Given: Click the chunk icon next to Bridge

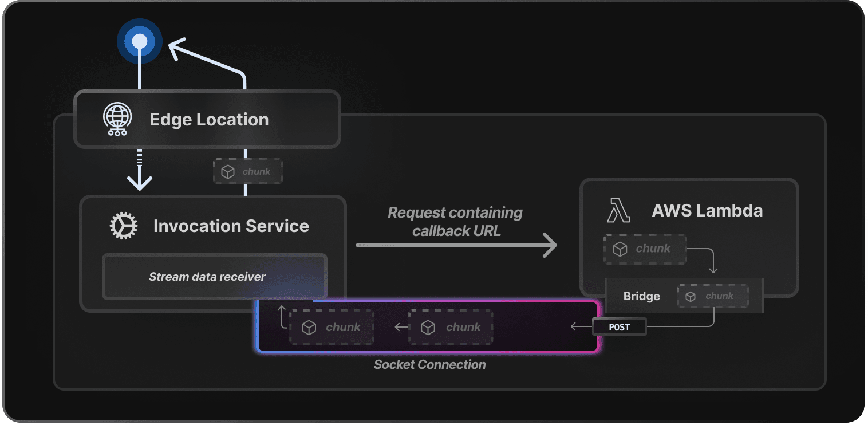Looking at the screenshot, I should click(691, 296).
